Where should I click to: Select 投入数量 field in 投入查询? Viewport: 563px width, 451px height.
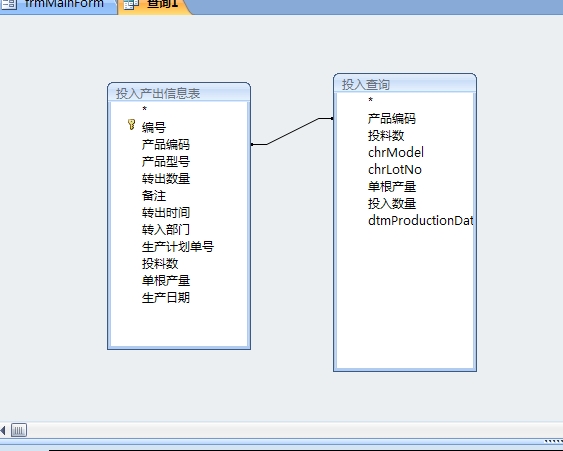click(x=392, y=204)
